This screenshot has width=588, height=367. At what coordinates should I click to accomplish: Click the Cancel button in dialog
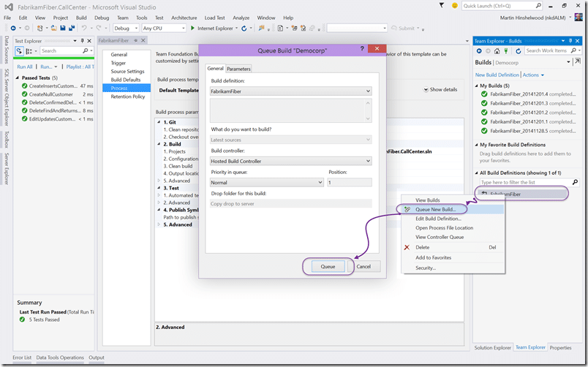[x=363, y=267]
